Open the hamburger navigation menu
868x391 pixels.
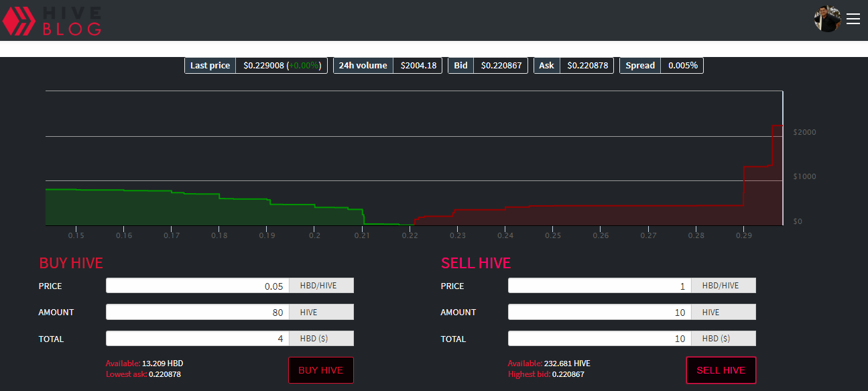pyautogui.click(x=853, y=19)
